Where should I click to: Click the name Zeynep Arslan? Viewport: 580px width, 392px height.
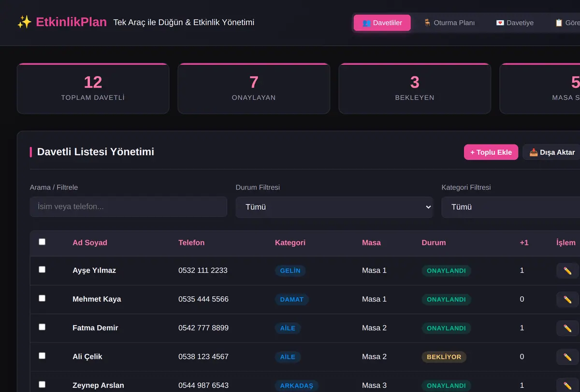click(98, 385)
